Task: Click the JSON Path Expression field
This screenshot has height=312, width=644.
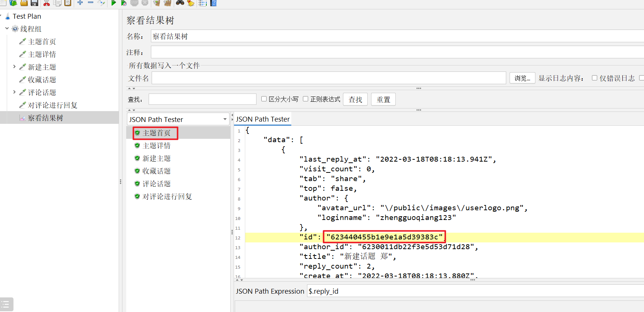Action: click(476, 291)
